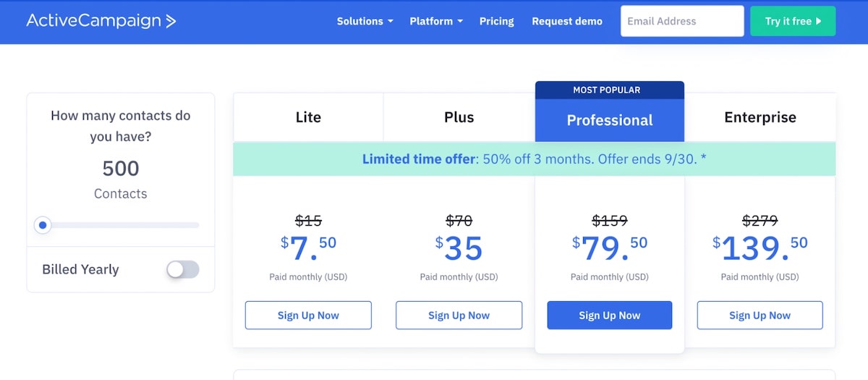Select the Enterprise plan tab

[x=759, y=117]
